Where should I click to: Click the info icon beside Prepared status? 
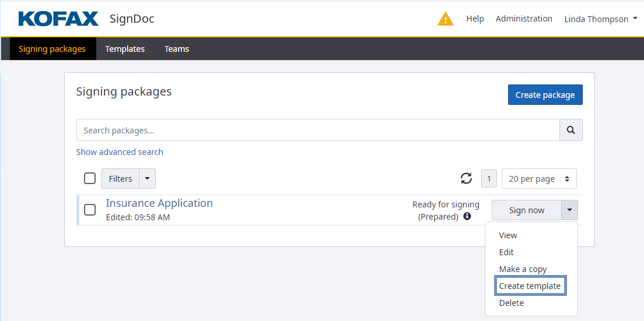click(467, 217)
